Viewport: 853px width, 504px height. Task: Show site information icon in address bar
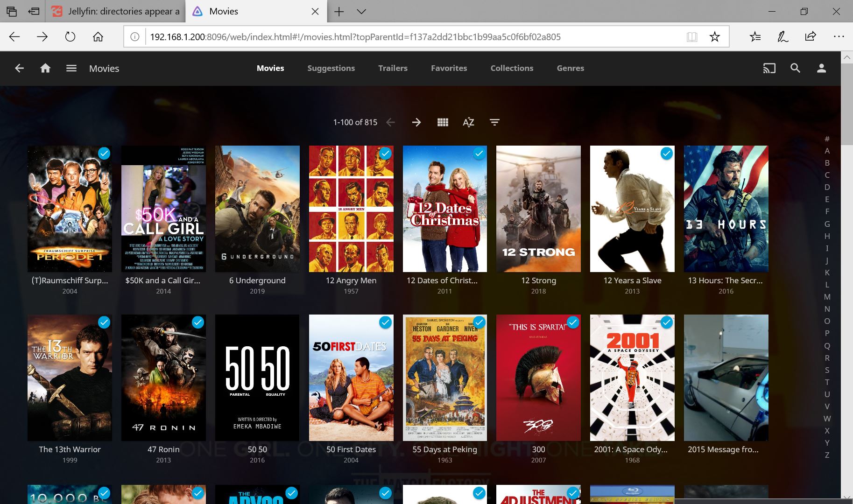(135, 37)
